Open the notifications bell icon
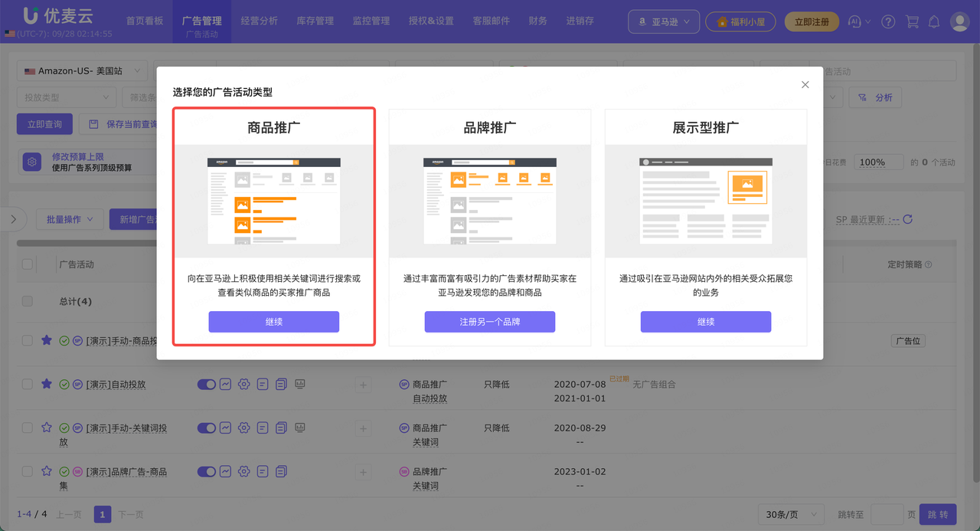The image size is (980, 531). [934, 22]
